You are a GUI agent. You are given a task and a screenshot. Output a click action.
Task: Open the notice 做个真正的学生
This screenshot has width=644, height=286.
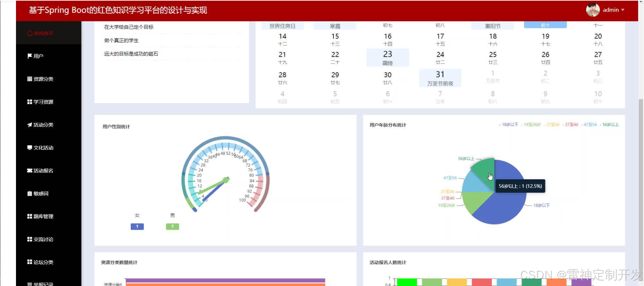click(121, 40)
